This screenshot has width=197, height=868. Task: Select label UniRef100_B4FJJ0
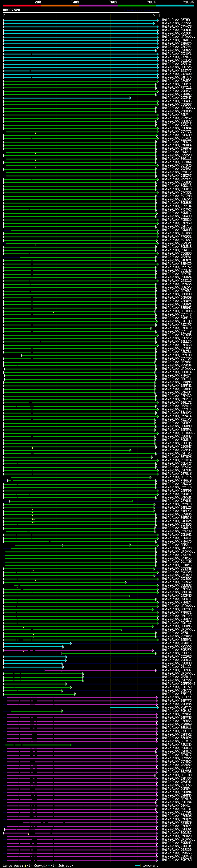(177, 78)
